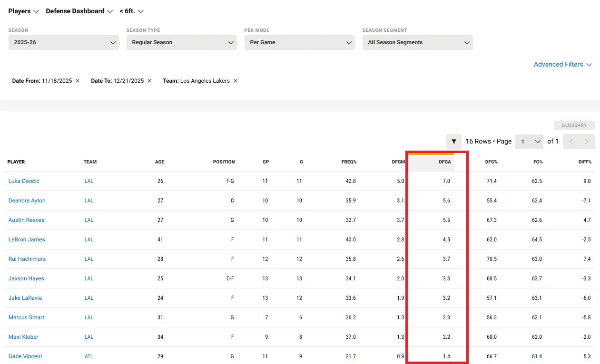Remove the Date From filter chip
The width and height of the screenshot is (600, 364).
tap(78, 81)
